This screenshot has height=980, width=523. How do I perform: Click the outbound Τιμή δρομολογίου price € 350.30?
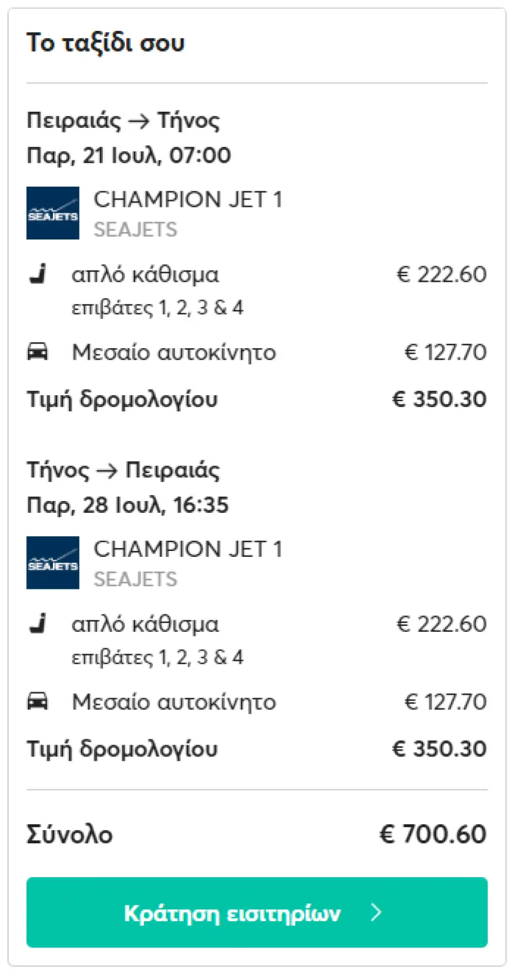click(439, 399)
